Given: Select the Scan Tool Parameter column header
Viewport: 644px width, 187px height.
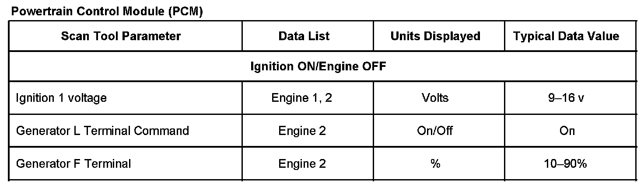Looking at the screenshot, I should [x=121, y=36].
